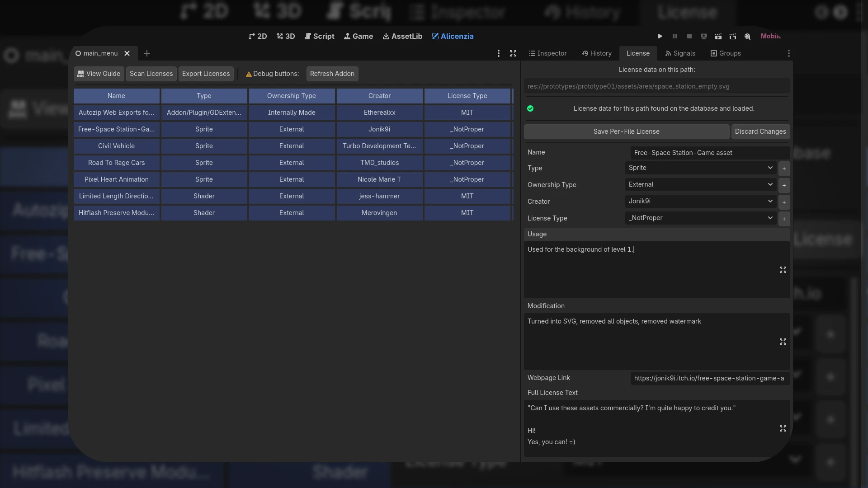This screenshot has width=868, height=488.
Task: Switch to the Signals dock tab
Action: [680, 53]
